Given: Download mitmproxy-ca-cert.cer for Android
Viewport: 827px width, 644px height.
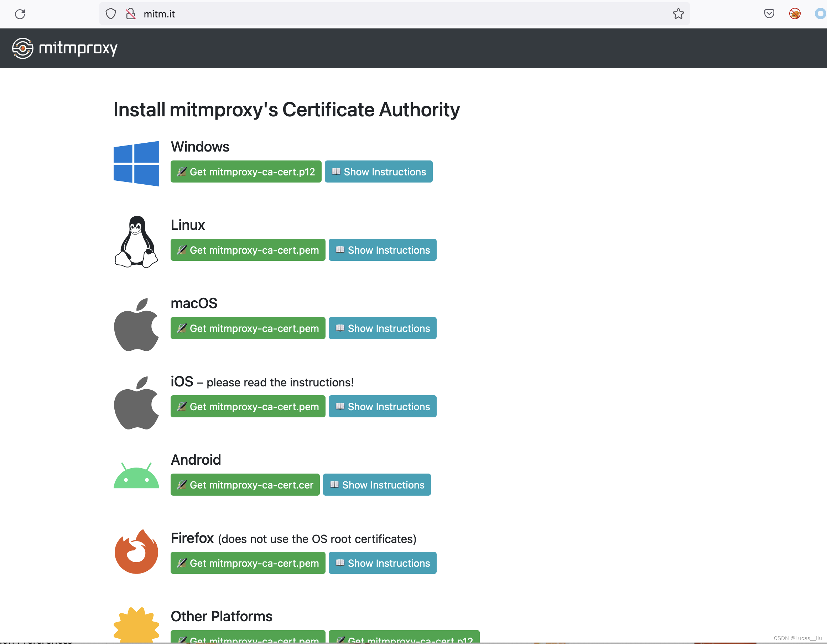Looking at the screenshot, I should [x=245, y=485].
